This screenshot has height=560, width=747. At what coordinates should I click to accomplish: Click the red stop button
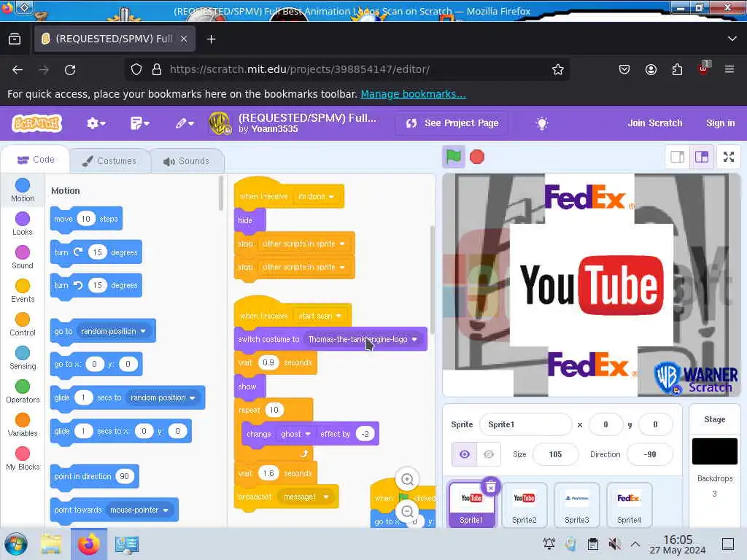point(477,157)
